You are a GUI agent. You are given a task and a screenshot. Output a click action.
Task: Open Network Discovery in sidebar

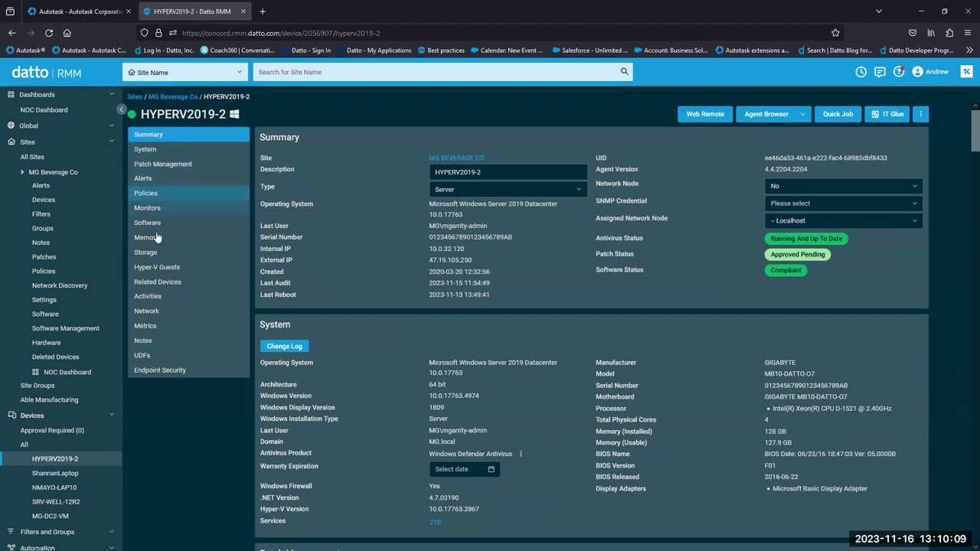click(x=60, y=285)
